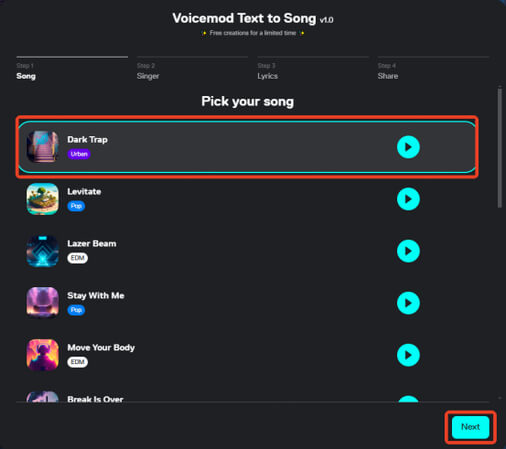Click the Move Your Body cover art
This screenshot has height=449, width=506.
(43, 355)
